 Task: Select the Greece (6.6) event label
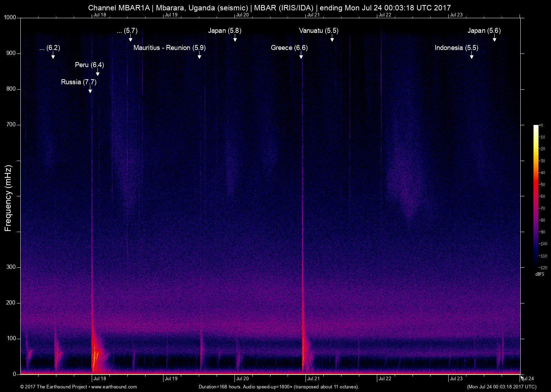[x=289, y=48]
